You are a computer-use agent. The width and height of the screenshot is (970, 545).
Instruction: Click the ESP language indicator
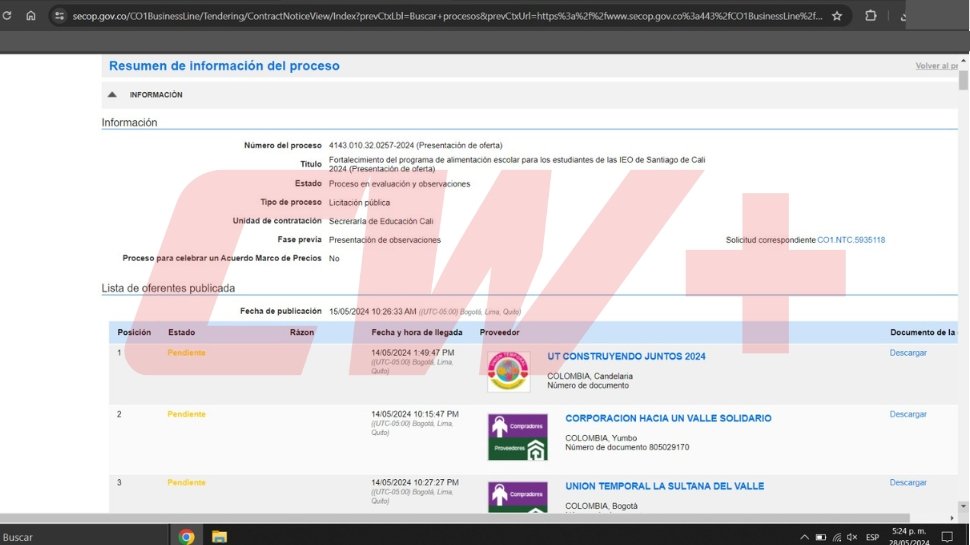(x=872, y=537)
